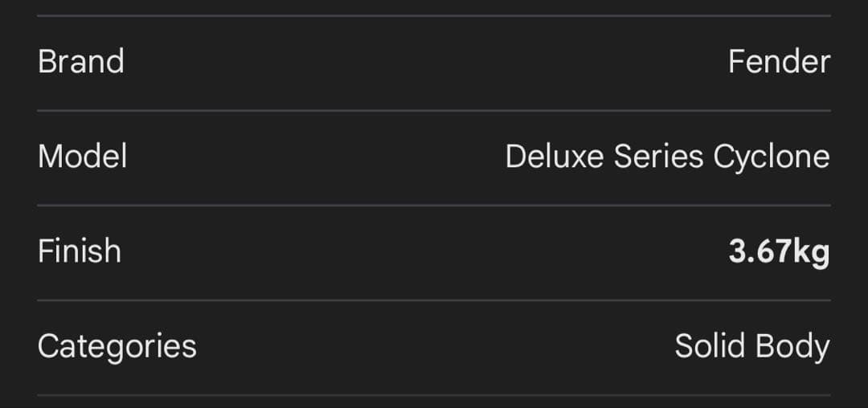Click the kg unit in the Finish value
Viewport: 868px width, 408px height.
811,252
